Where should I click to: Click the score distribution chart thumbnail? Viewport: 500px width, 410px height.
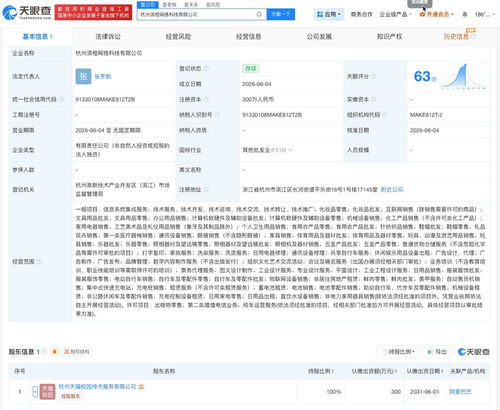tap(464, 76)
